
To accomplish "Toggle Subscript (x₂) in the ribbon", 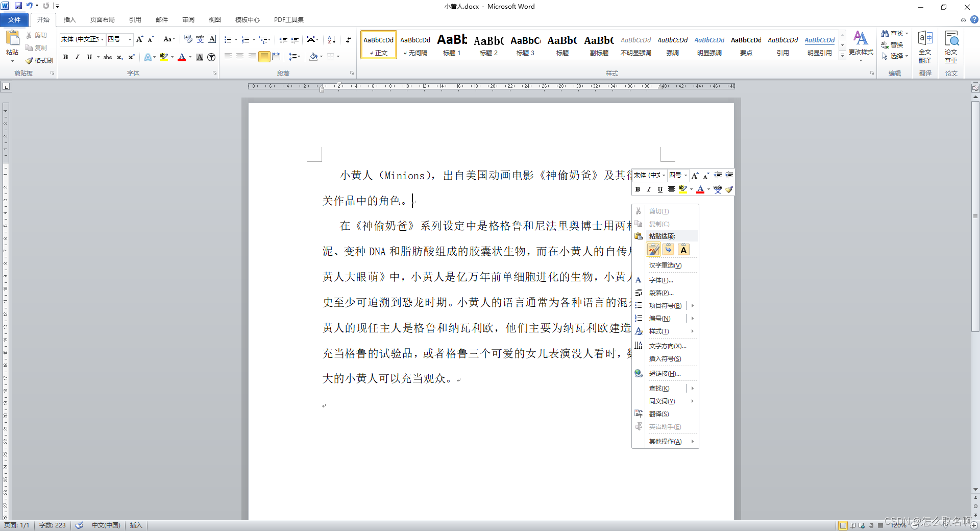I will coord(119,57).
